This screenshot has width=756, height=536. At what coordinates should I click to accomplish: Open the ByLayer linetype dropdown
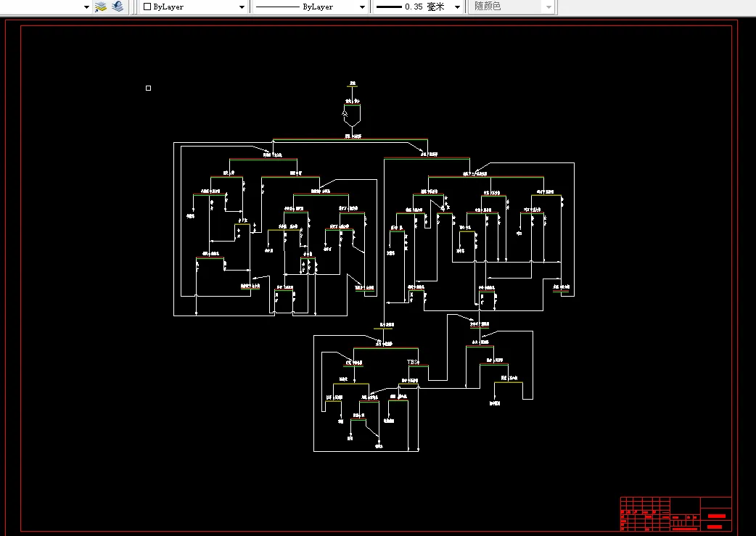(310, 7)
